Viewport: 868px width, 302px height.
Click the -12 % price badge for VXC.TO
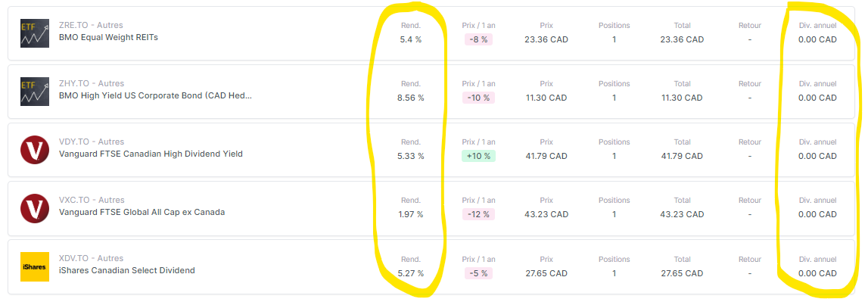click(x=478, y=214)
